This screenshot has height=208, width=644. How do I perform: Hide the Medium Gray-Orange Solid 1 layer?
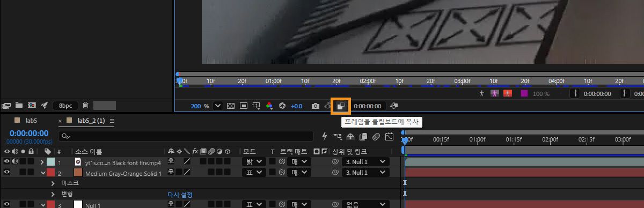point(7,172)
